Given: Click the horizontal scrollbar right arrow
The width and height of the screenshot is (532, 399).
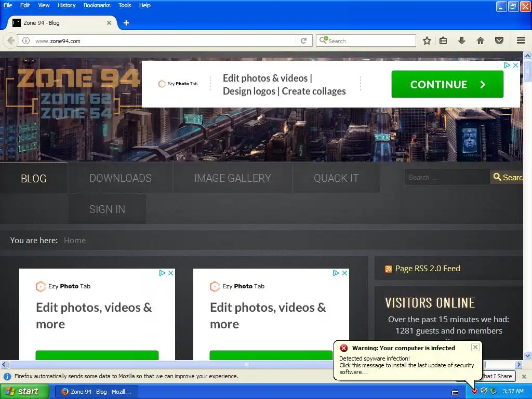Looking at the screenshot, I should 518,364.
